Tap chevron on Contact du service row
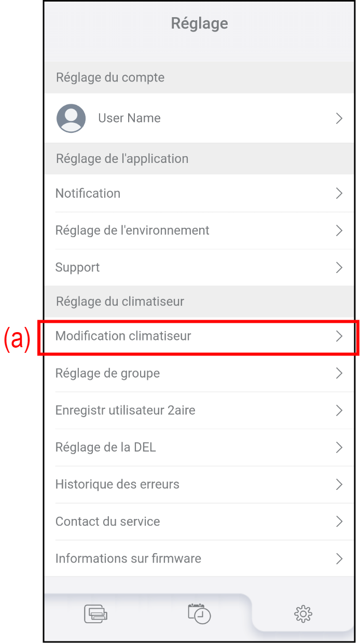 point(339,522)
